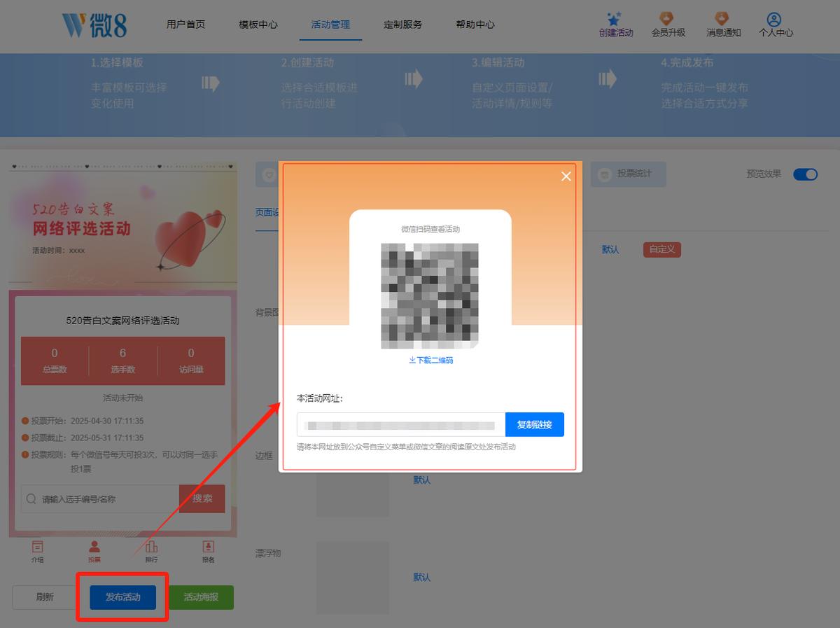Select the 自定义 option
This screenshot has width=840, height=628.
tap(662, 249)
